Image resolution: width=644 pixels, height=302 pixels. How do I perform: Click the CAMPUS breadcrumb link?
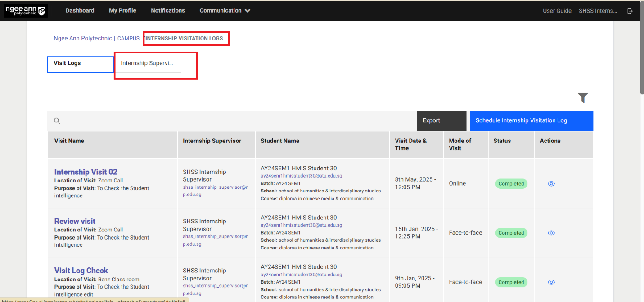point(128,39)
